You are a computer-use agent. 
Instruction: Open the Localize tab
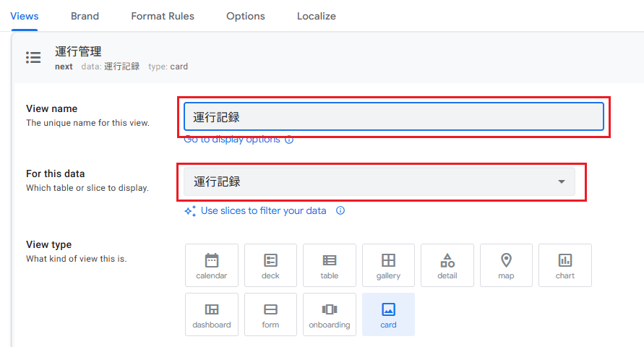tap(316, 16)
